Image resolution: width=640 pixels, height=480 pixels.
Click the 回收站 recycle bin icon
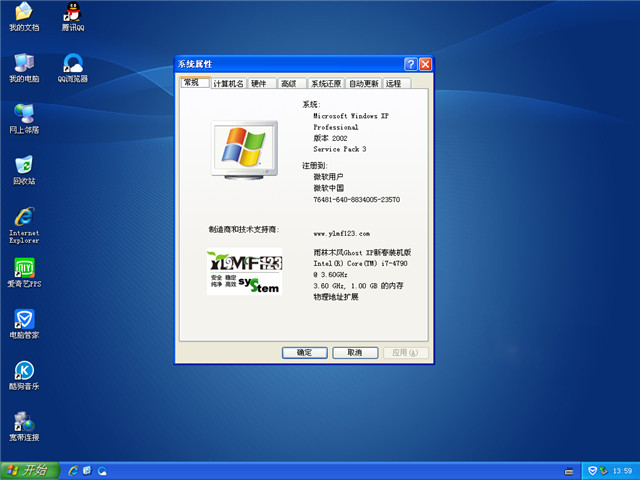click(x=24, y=170)
